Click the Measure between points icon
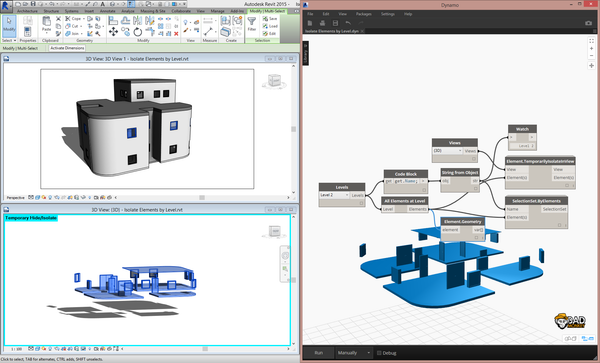Image resolution: width=600 pixels, height=363 pixels. [208, 32]
